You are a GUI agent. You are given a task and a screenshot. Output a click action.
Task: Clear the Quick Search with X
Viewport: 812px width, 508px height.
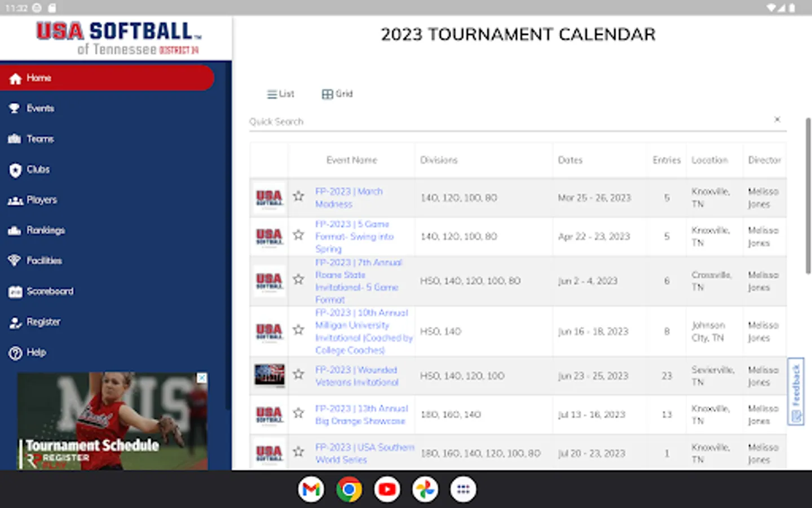click(777, 119)
